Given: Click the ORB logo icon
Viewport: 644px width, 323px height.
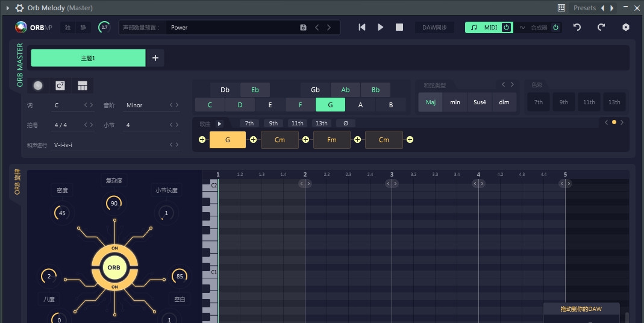Looking at the screenshot, I should tap(20, 27).
